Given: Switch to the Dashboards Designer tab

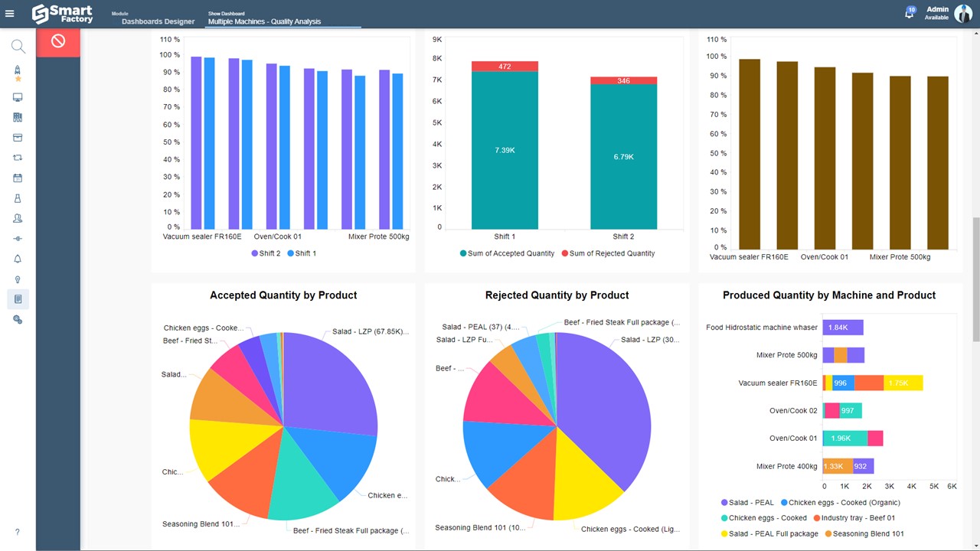Looking at the screenshot, I should pos(158,21).
